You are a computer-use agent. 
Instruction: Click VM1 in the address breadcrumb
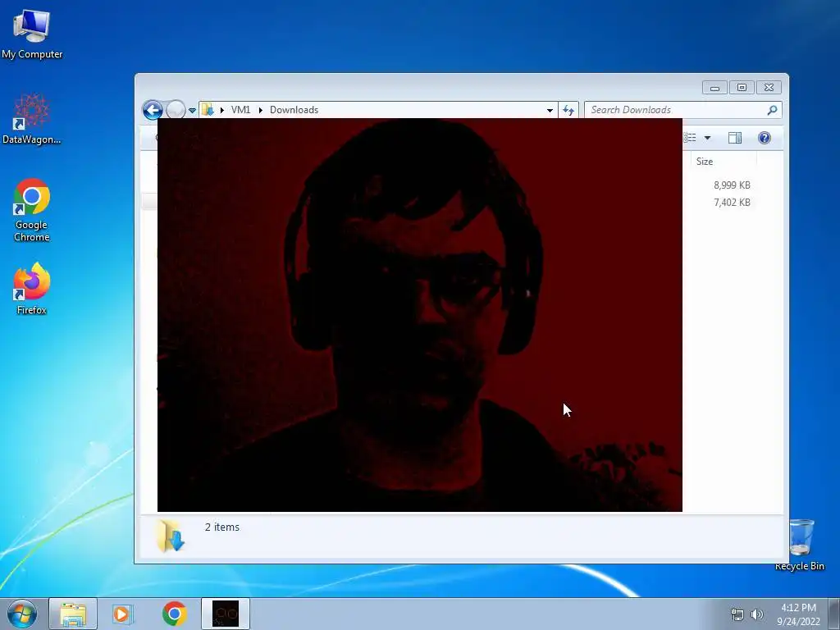pyautogui.click(x=240, y=110)
